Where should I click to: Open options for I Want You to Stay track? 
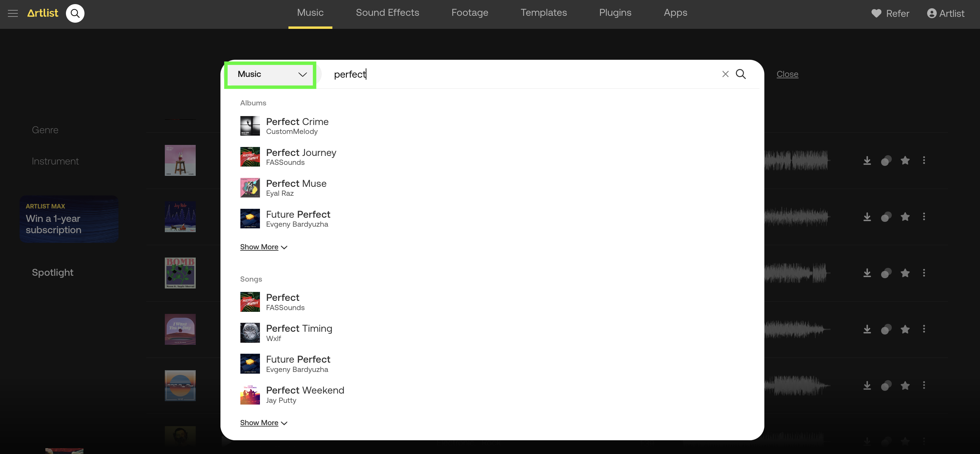[923, 329]
